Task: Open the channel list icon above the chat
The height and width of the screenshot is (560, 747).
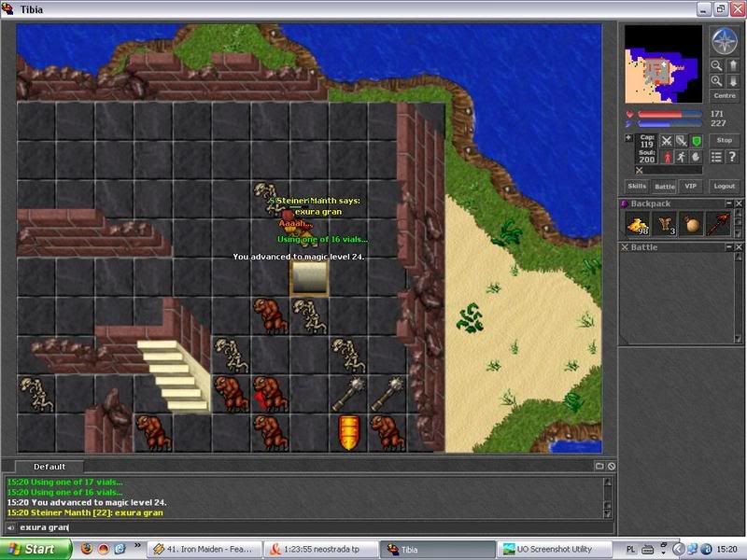Action: pos(599,466)
